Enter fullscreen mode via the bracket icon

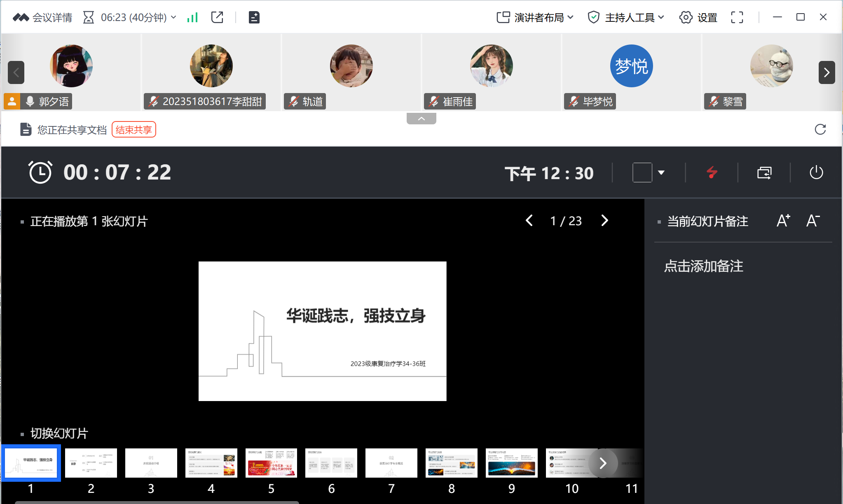point(737,17)
